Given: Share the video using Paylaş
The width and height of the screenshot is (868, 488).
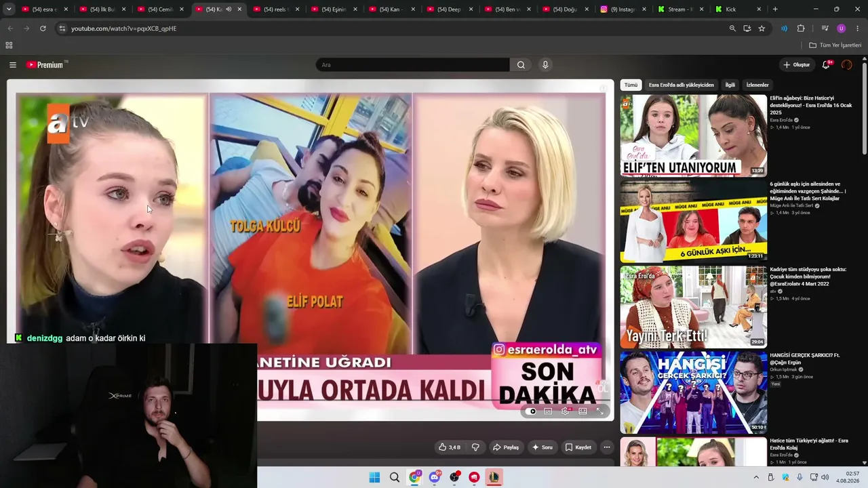Looking at the screenshot, I should click(x=506, y=447).
